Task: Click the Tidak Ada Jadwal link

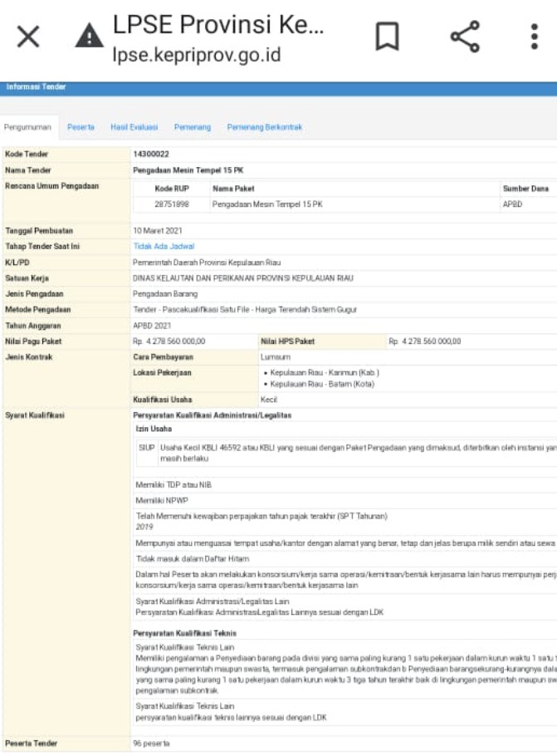Action: point(164,247)
